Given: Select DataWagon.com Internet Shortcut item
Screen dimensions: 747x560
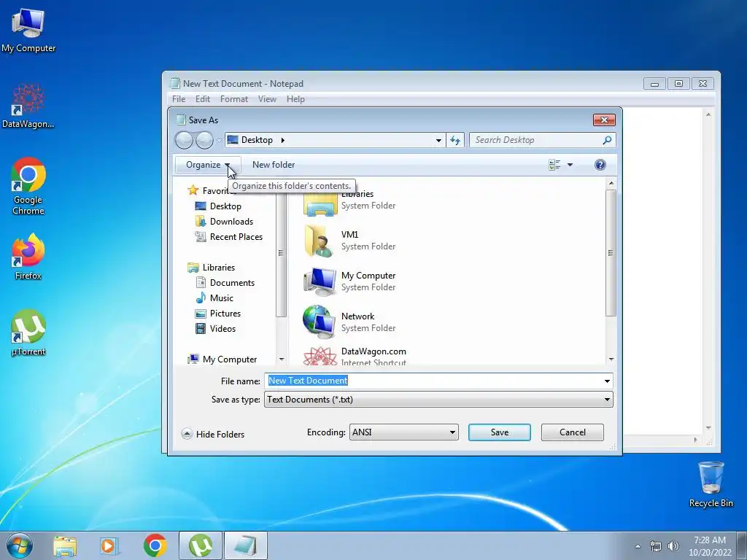Looking at the screenshot, I should [x=355, y=356].
